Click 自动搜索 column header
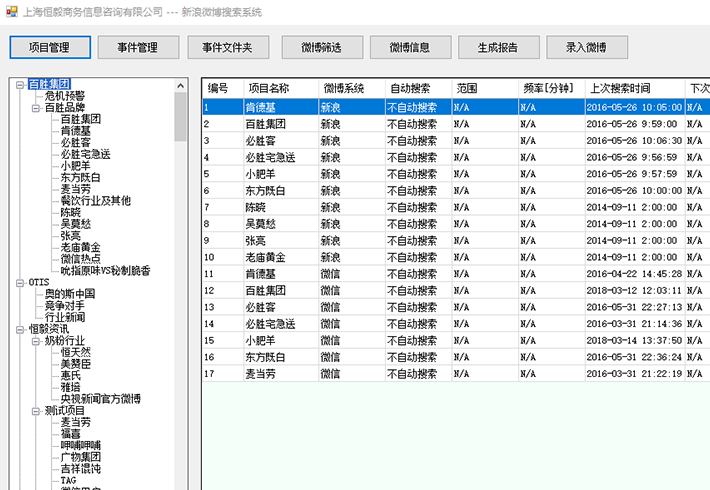 [419, 88]
